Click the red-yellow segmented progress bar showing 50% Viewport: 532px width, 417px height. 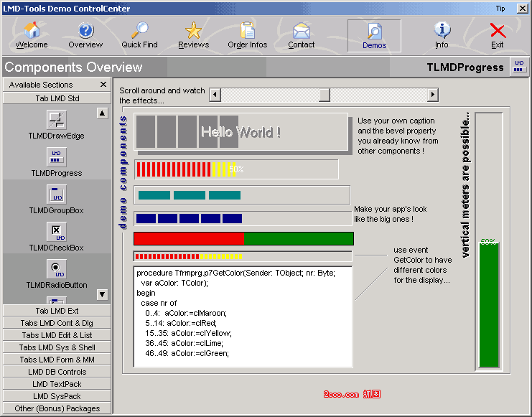point(236,169)
